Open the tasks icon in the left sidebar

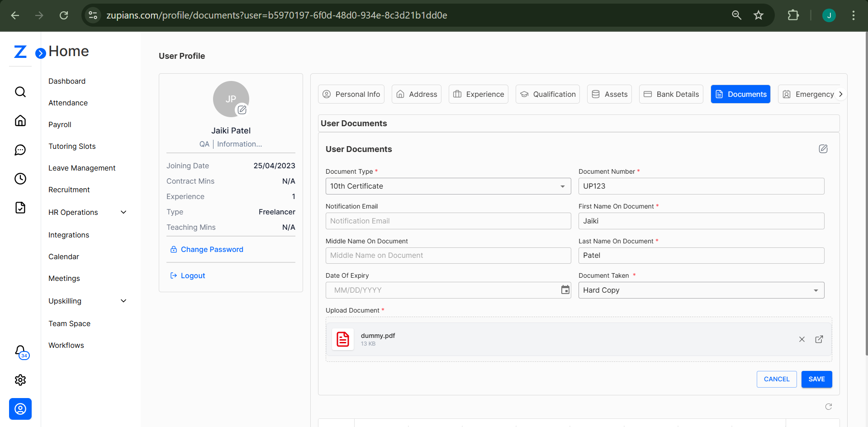coord(20,208)
